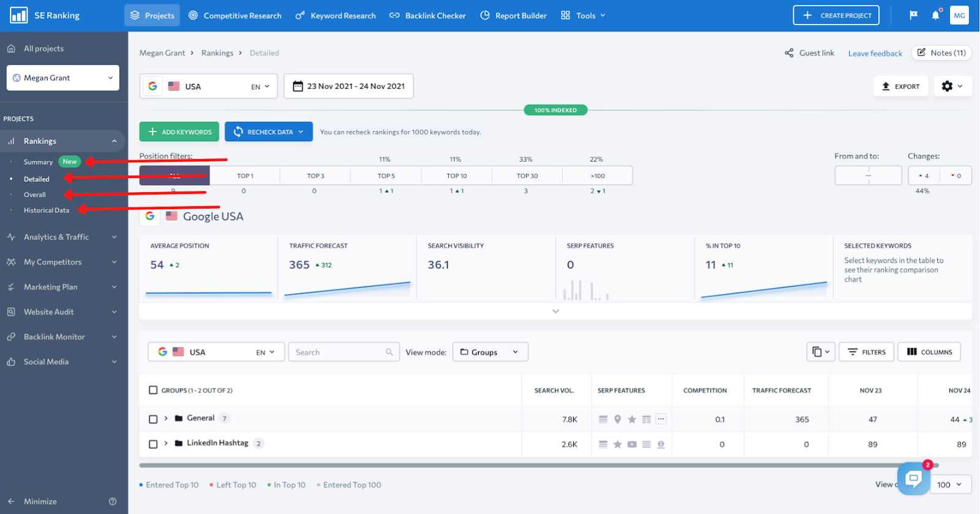Open the settings gear menu
Image resolution: width=980 pixels, height=514 pixels.
(952, 86)
